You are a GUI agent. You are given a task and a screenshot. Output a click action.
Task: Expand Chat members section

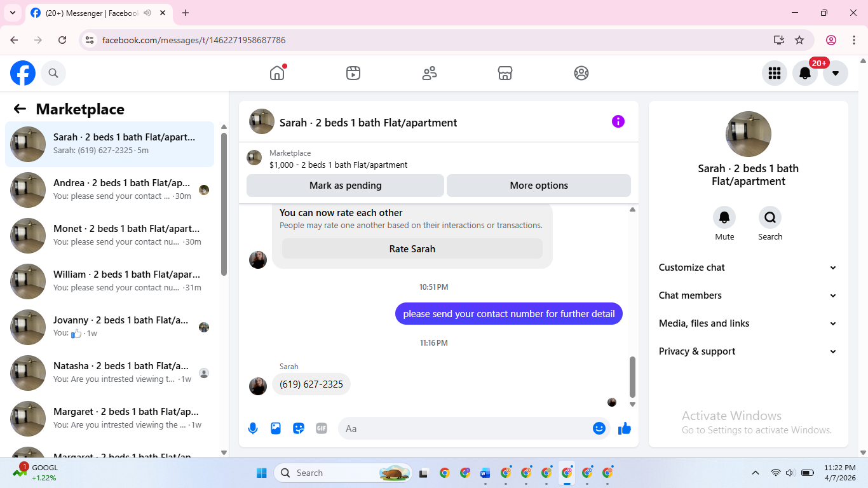click(x=748, y=295)
